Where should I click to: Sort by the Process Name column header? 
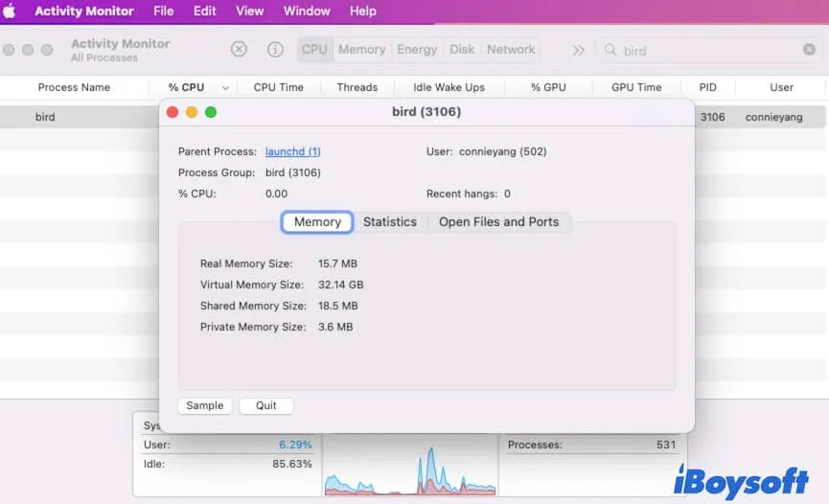[74, 87]
